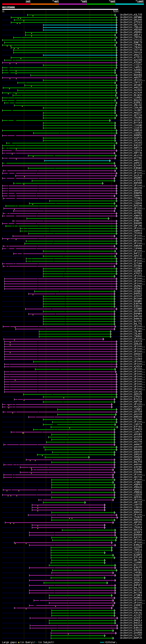
Task: Select the cyan alignment bar of UniRef100_C5DLK6
Action: [x=80, y=27]
